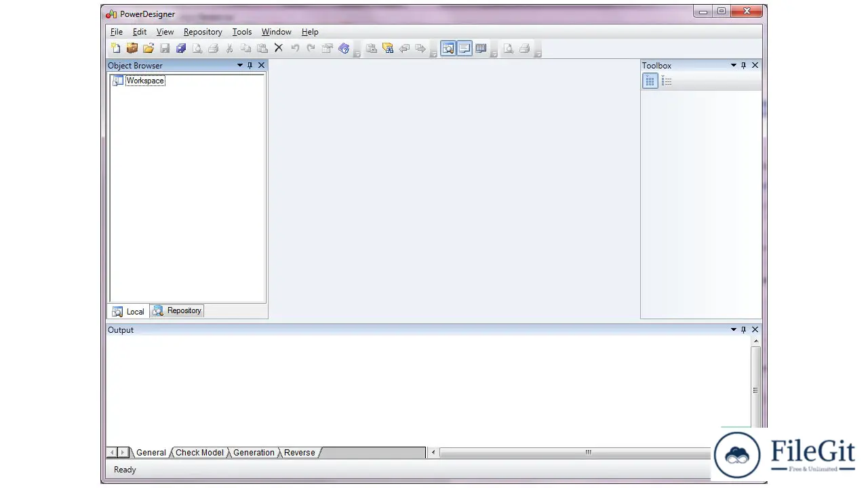Click output tabs scroll-right arrow
Screen dimensions: 868x488
[x=123, y=452]
